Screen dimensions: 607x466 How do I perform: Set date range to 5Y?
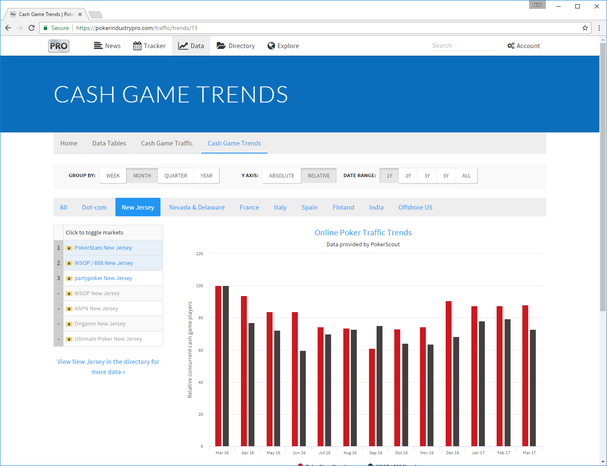coord(446,176)
